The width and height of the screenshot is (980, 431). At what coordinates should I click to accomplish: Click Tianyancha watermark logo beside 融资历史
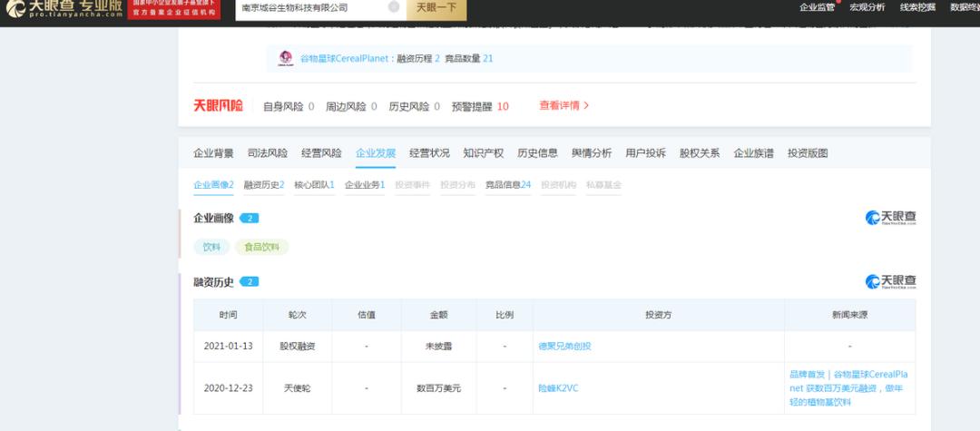(x=890, y=282)
